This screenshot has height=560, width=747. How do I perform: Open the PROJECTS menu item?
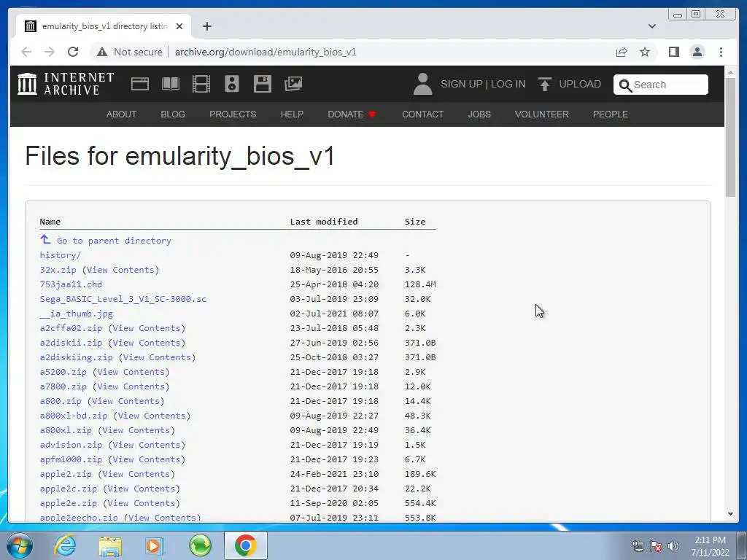click(233, 114)
